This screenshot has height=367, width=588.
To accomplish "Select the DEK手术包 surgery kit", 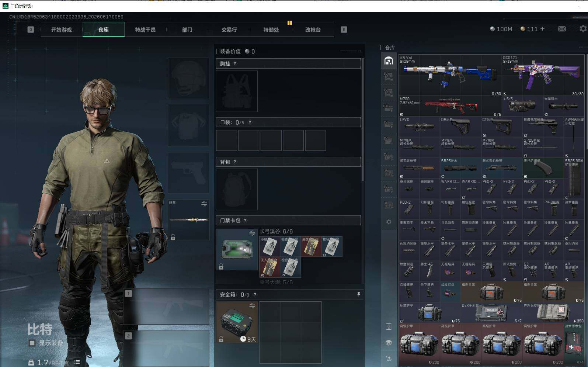I will pyautogui.click(x=491, y=313).
